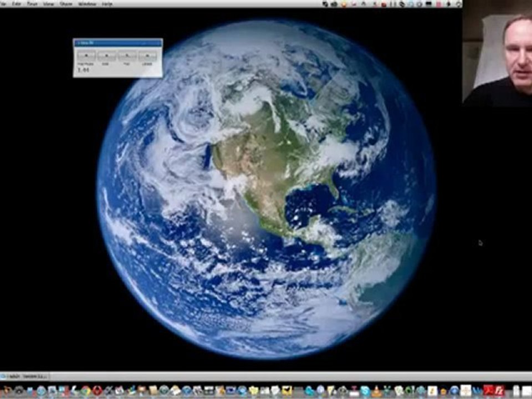Open the Window menu in the menu bar
532x399 pixels.
click(87, 4)
